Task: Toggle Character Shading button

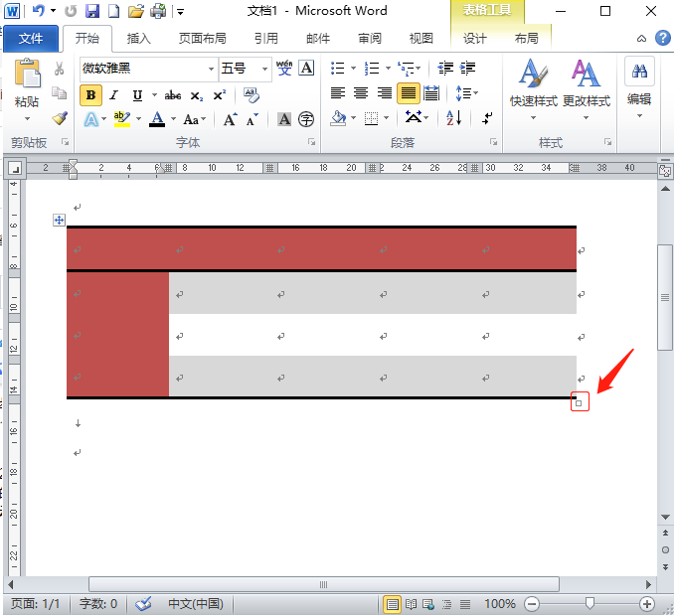Action: pyautogui.click(x=284, y=119)
